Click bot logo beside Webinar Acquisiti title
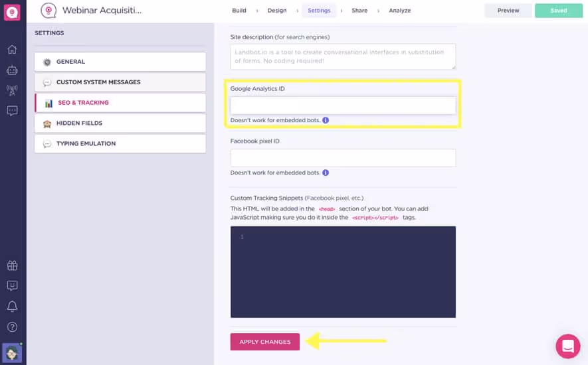 point(49,11)
